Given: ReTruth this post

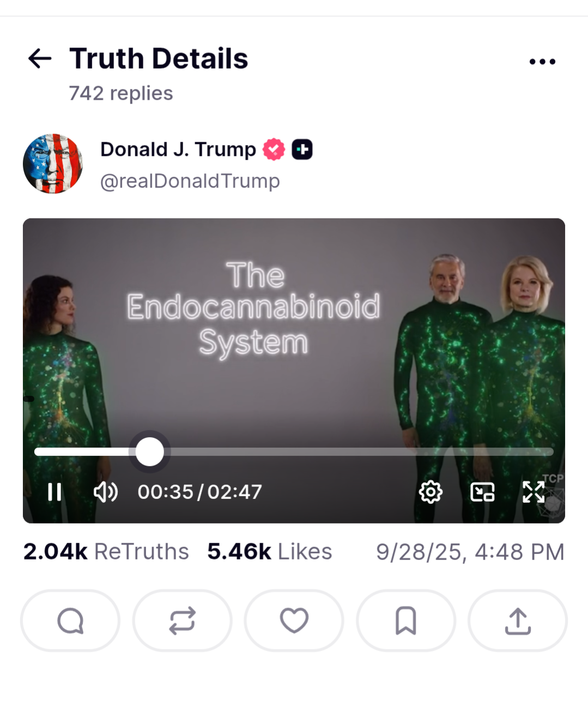Looking at the screenshot, I should point(182,621).
